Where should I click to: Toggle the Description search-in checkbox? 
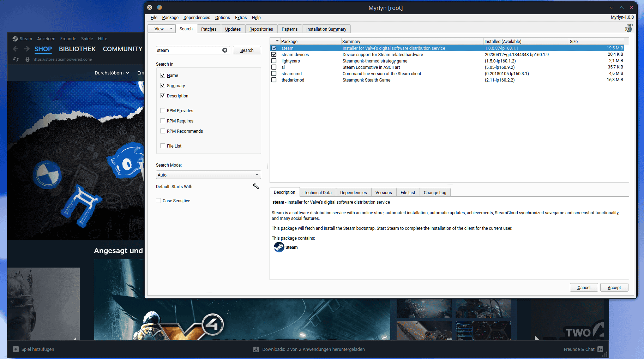(163, 96)
